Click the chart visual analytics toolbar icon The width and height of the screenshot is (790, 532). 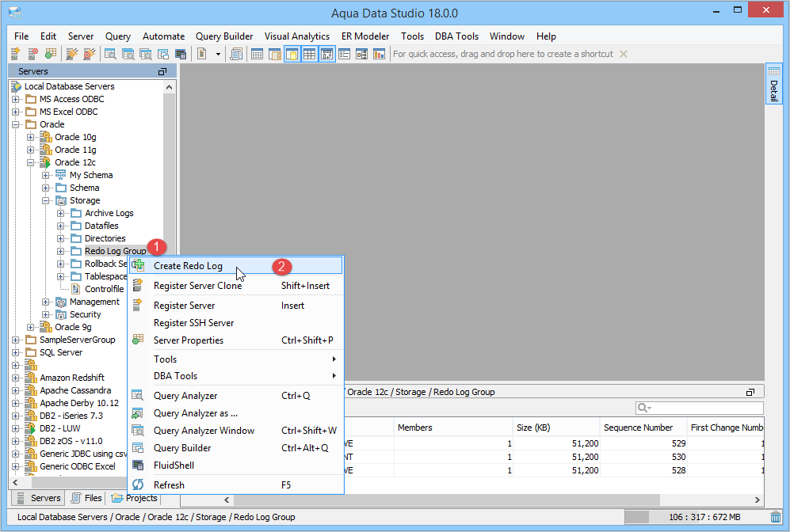coord(379,54)
